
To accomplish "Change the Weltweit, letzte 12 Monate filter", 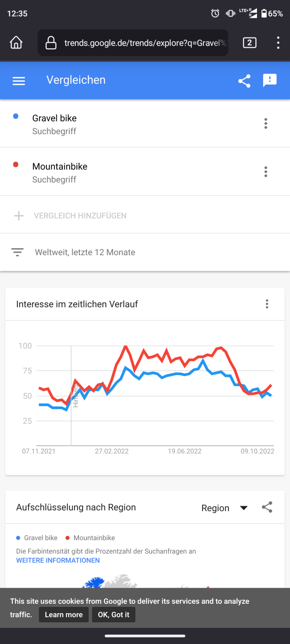I will (85, 252).
